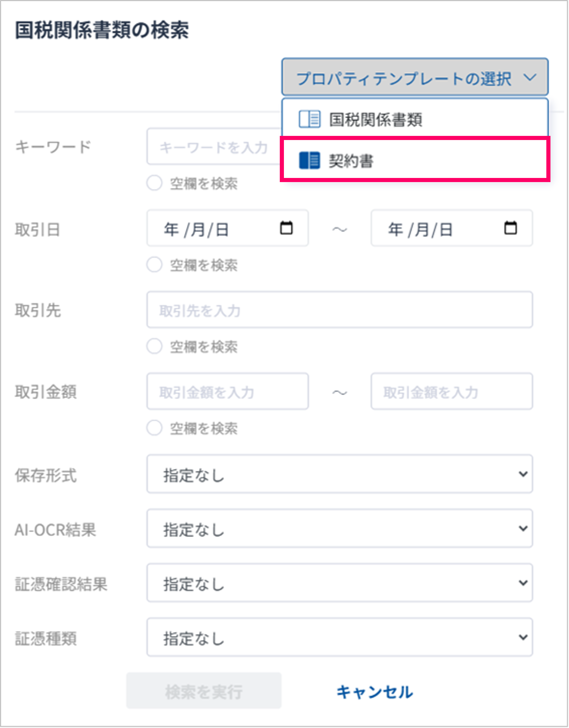Image resolution: width=569 pixels, height=728 pixels.
Task: Open the AI-OCR結果 dropdown
Action: click(x=339, y=528)
